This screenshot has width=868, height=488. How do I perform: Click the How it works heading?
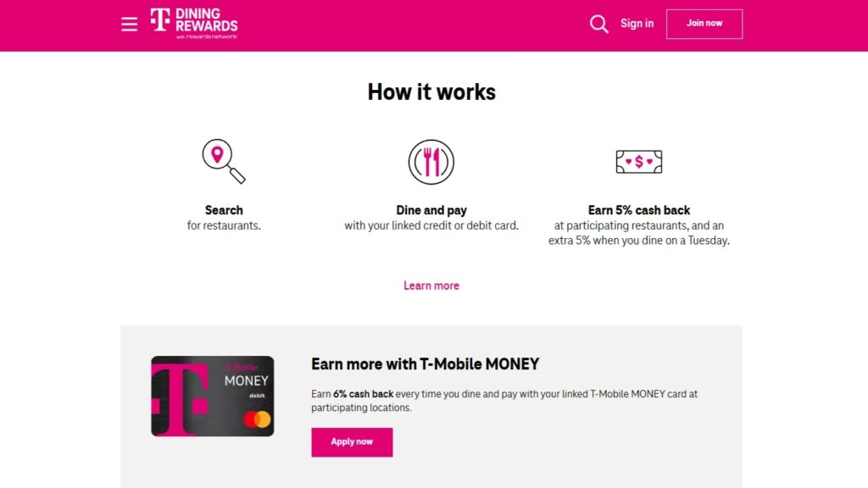431,91
